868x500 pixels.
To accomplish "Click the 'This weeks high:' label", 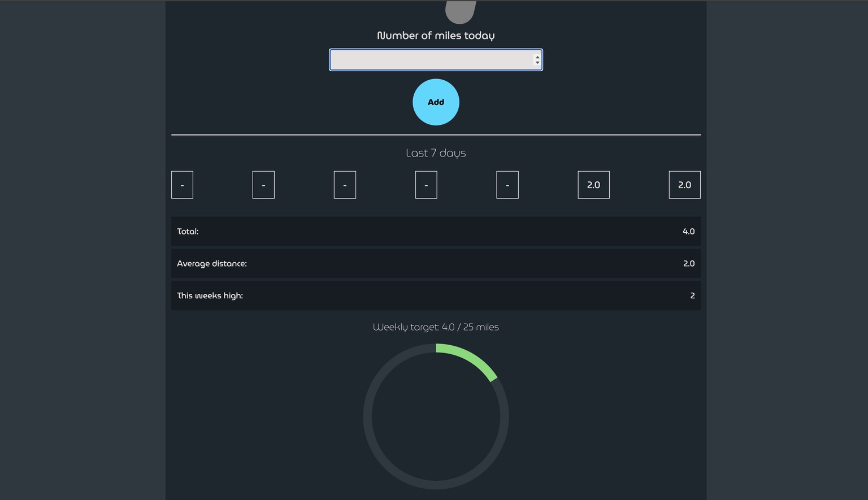I will tap(210, 296).
